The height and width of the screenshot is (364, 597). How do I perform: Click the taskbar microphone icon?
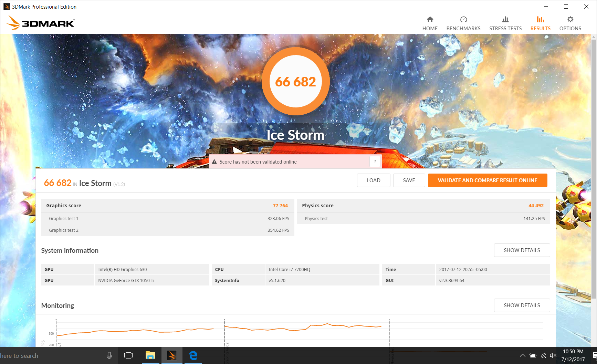(109, 355)
